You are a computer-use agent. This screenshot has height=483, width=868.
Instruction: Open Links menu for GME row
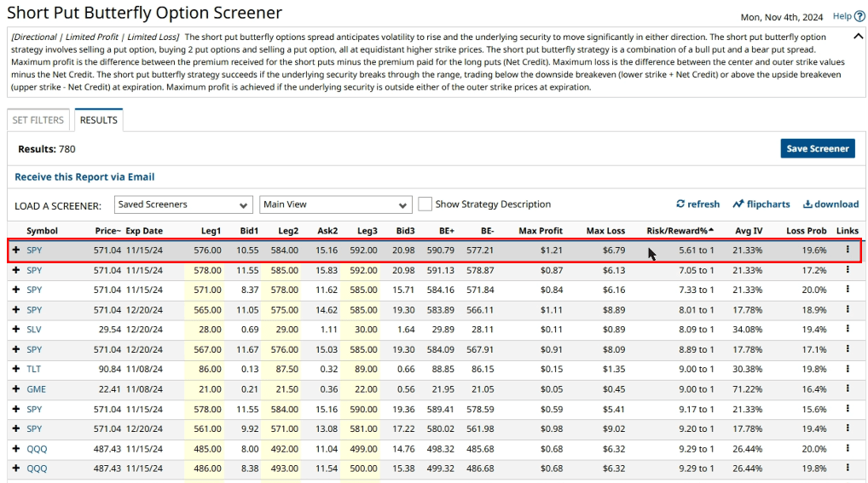point(848,389)
